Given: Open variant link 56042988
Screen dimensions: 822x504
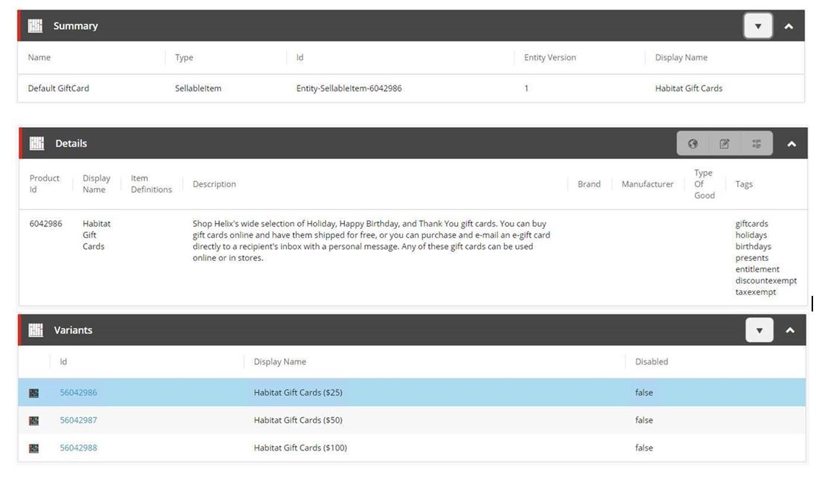Looking at the screenshot, I should [x=78, y=448].
